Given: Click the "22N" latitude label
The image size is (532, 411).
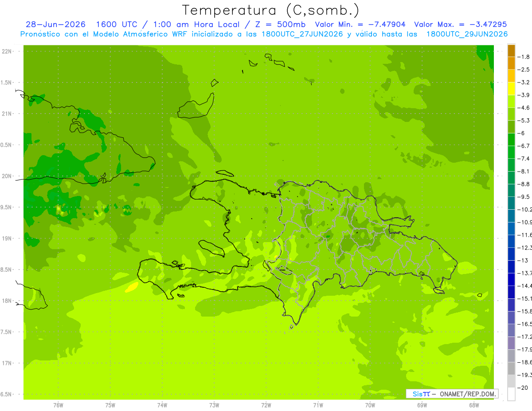Looking at the screenshot, I should click(6, 51).
